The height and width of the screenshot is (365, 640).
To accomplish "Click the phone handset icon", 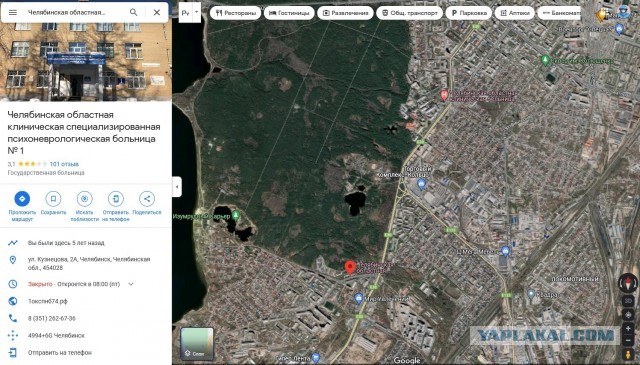I will (13, 318).
